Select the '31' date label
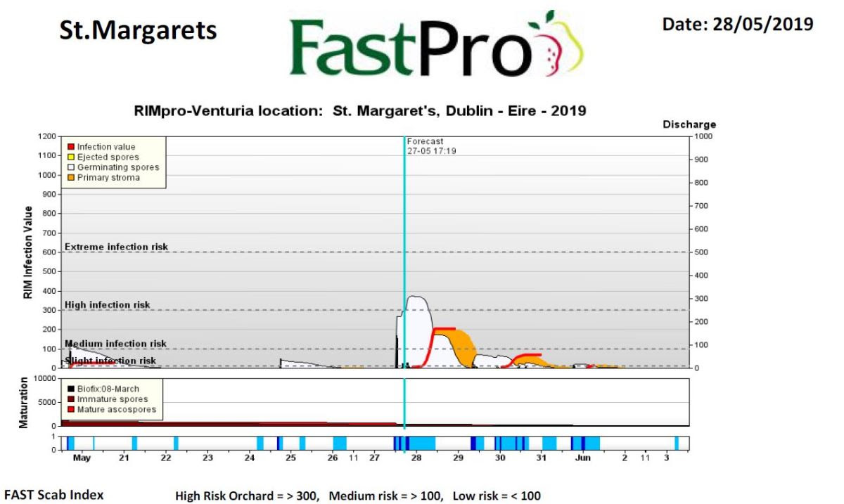This screenshot has height=504, width=844. 542,458
